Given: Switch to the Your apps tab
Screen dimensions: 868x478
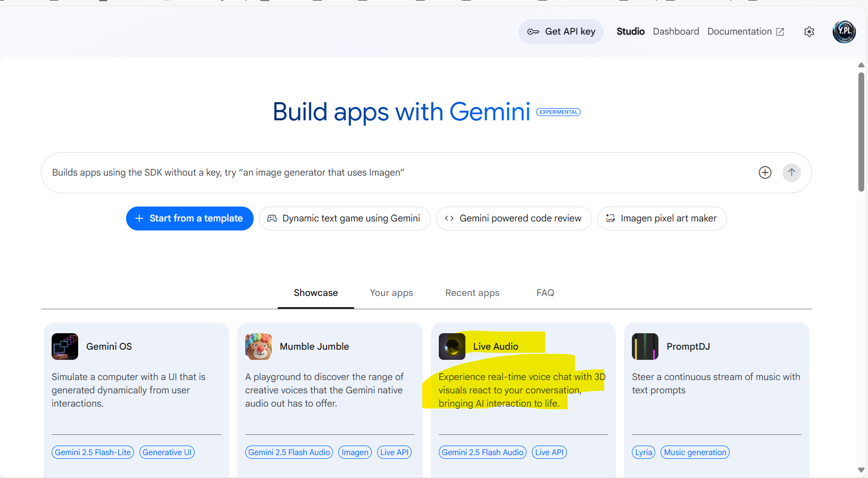Looking at the screenshot, I should (391, 293).
